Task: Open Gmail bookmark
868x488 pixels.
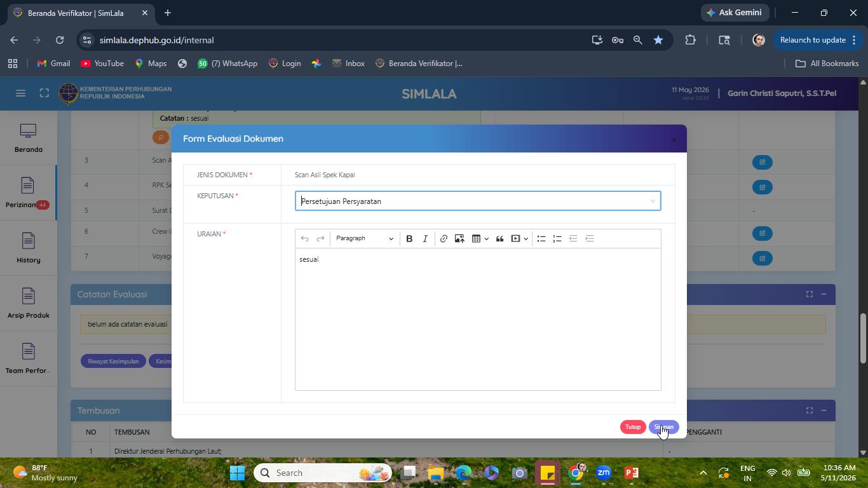Action: coord(53,64)
